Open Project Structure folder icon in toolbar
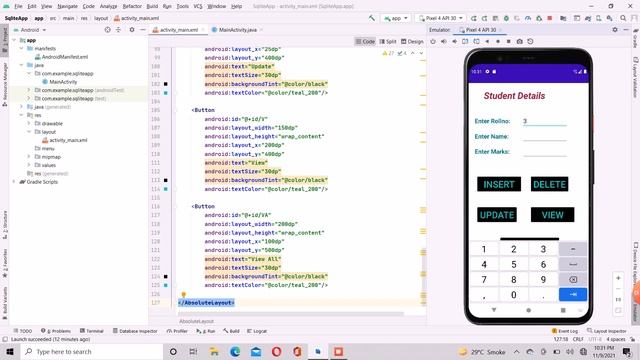 [x=563, y=18]
